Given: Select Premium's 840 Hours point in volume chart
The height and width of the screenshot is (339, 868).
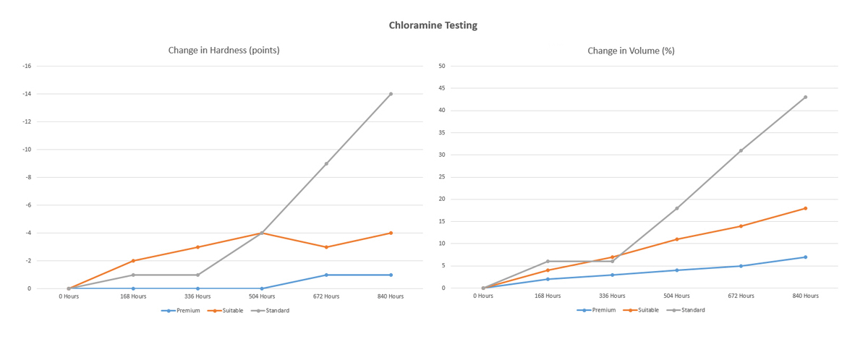Looking at the screenshot, I should coord(805,257).
